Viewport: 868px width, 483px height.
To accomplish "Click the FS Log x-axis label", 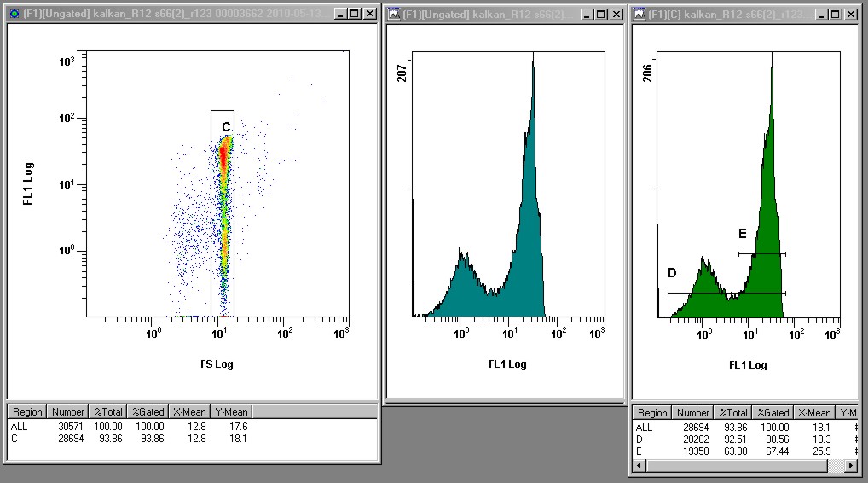I will (x=217, y=364).
